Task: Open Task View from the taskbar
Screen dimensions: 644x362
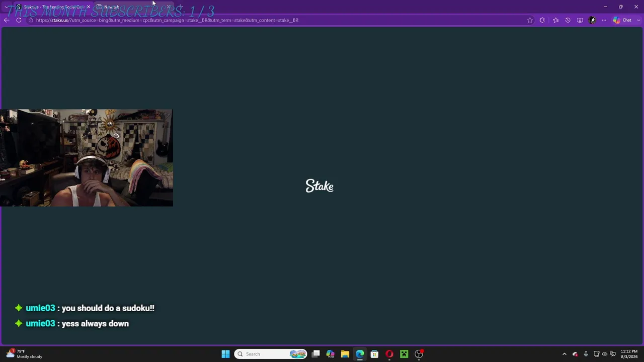Action: tap(316, 354)
